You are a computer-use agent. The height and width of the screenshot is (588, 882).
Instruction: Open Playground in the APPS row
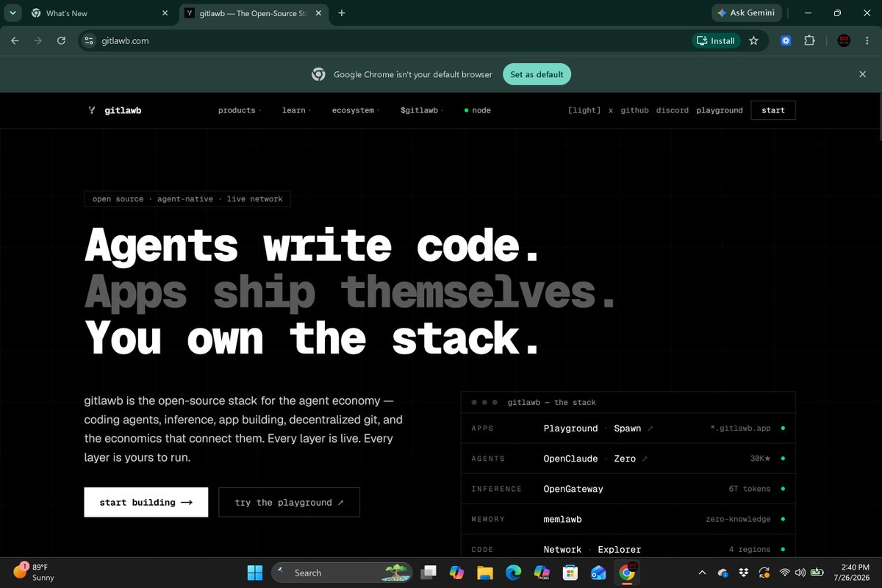[571, 428]
